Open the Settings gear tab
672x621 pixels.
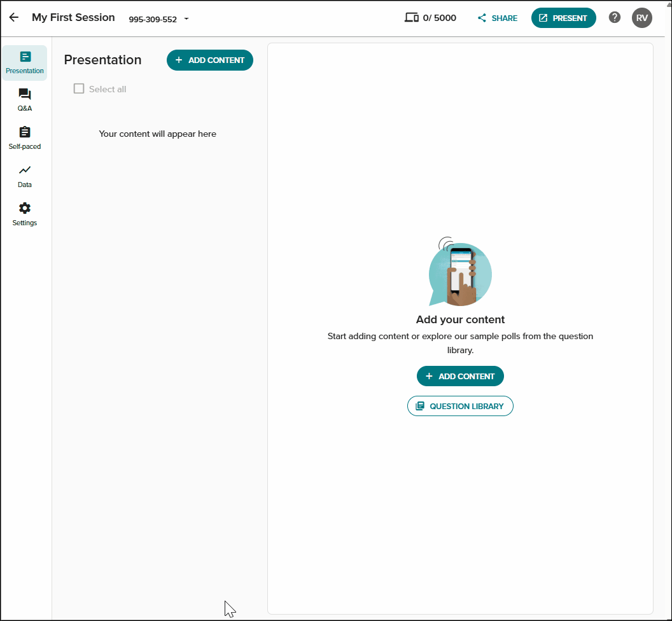pyautogui.click(x=25, y=214)
